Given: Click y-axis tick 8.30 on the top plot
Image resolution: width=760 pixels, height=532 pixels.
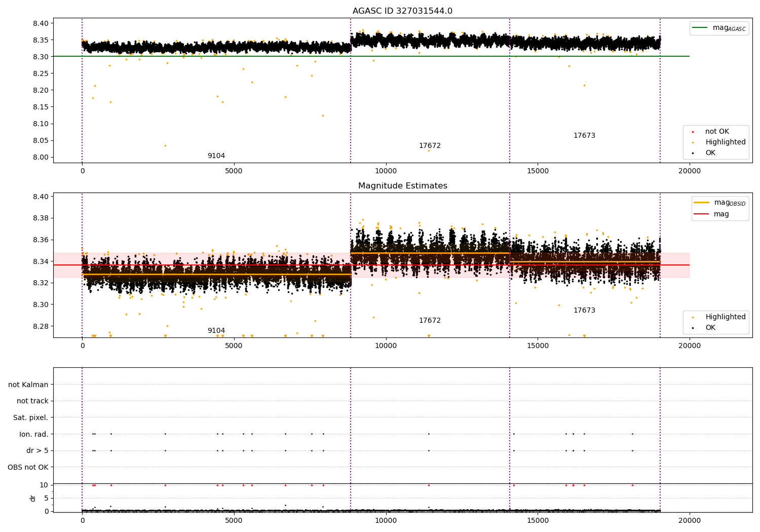Looking at the screenshot, I should point(41,57).
